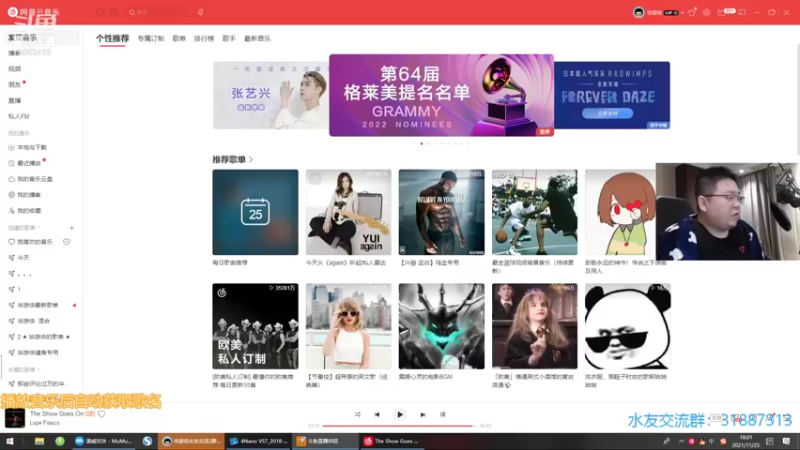The width and height of the screenshot is (800, 450).
Task: Expand the 推荐歌单 section arrow
Action: pos(251,160)
